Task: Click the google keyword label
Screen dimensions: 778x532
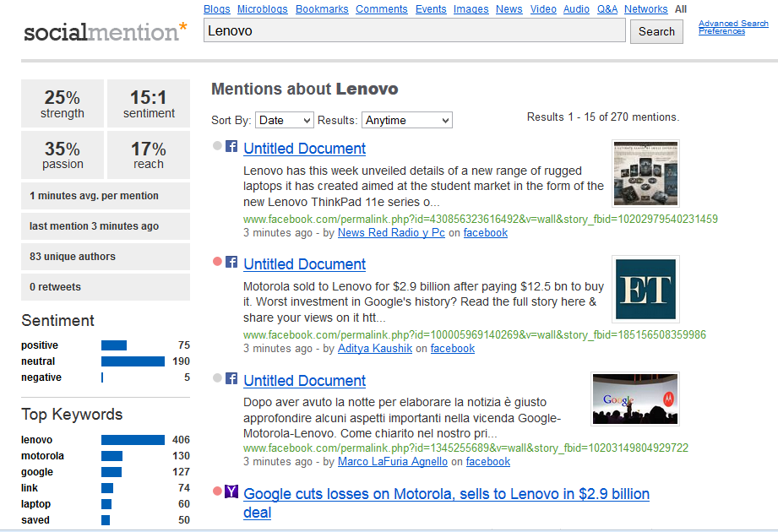Action: [x=36, y=471]
